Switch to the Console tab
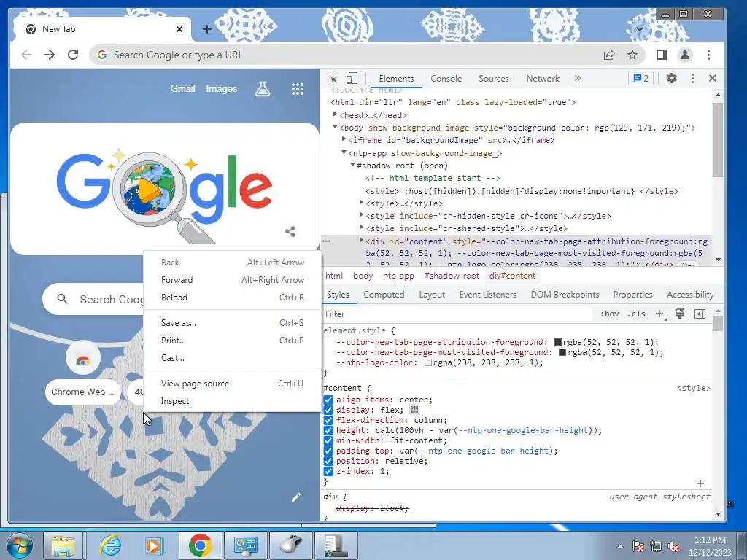Screen dimensions: 747x560 point(446,79)
